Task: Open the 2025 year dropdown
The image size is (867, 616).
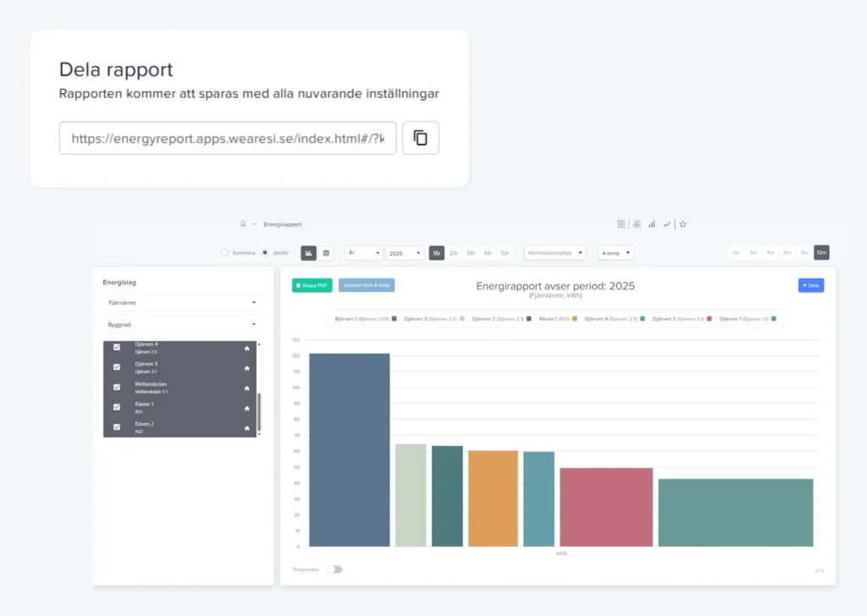Action: [405, 253]
